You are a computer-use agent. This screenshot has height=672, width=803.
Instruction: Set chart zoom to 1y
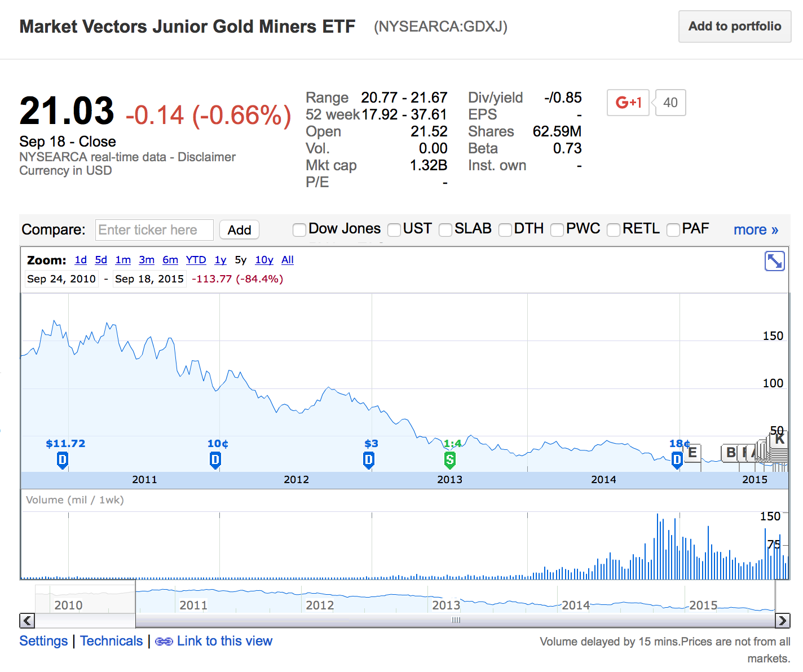coord(220,260)
